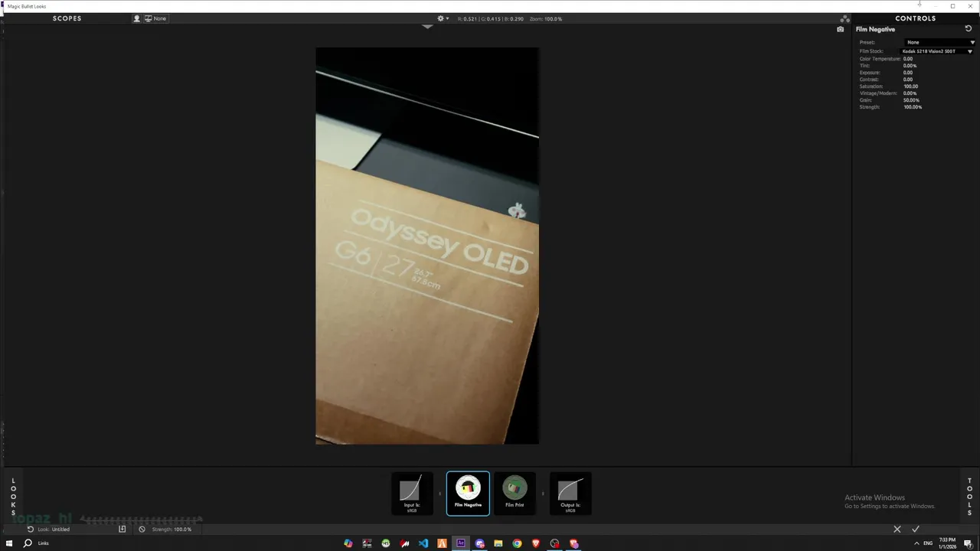The image size is (980, 551).
Task: Select the Output Is sRGB tool
Action: pos(570,493)
